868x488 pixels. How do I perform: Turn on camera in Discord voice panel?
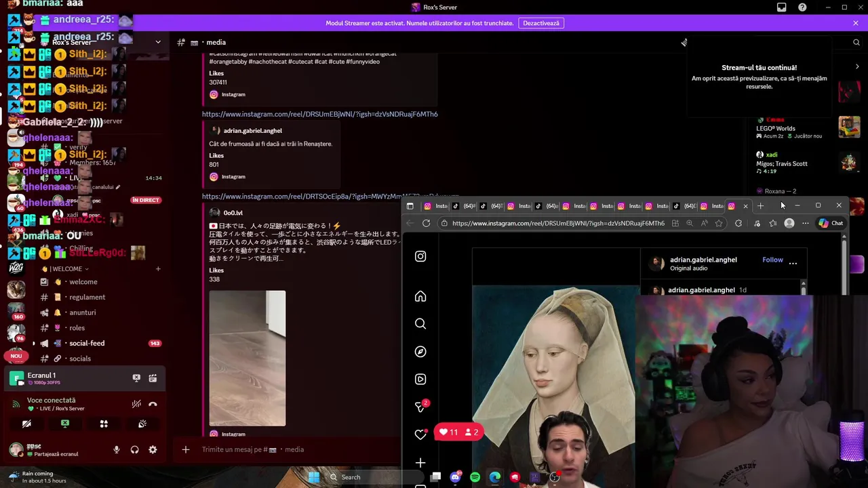(26, 424)
